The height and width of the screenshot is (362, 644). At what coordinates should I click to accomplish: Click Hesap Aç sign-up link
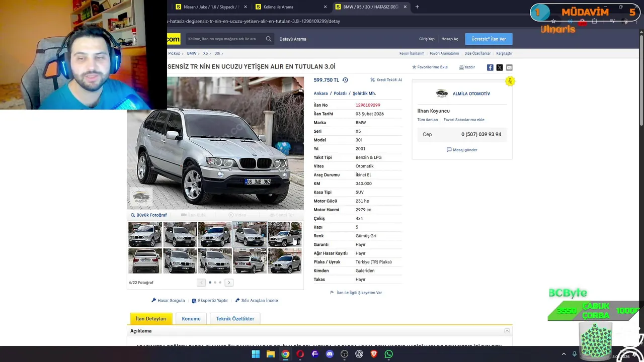450,39
